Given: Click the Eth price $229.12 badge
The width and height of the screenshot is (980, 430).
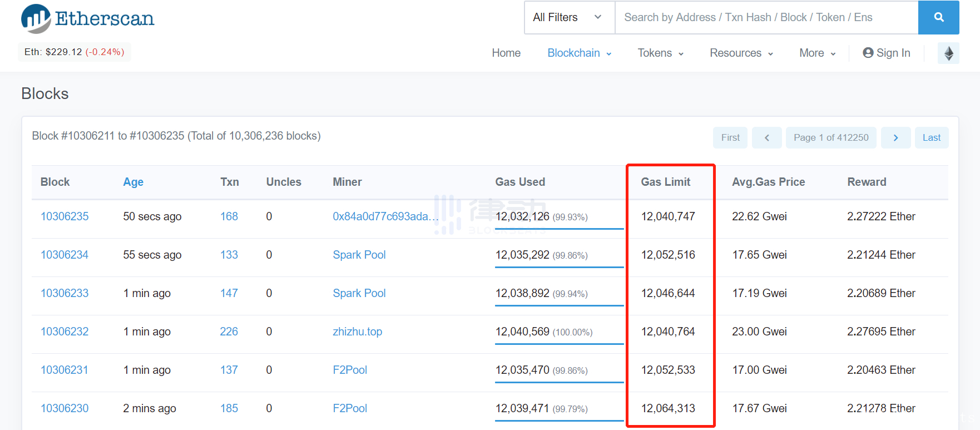Looking at the screenshot, I should pos(75,52).
